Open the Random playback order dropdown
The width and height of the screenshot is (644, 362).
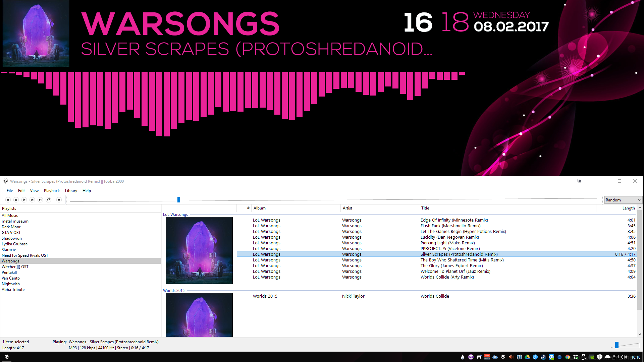tap(623, 200)
